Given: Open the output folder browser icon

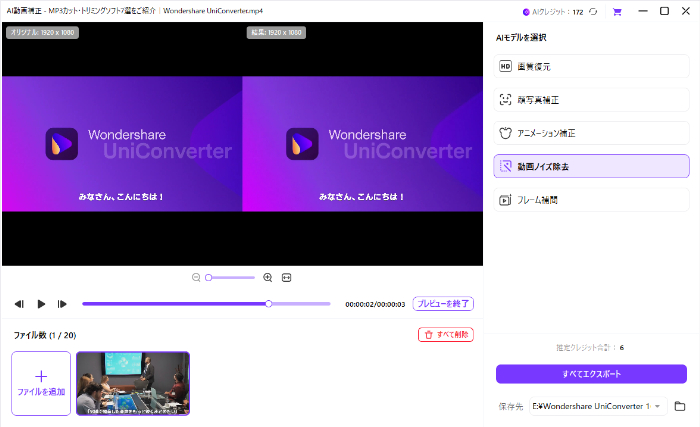Looking at the screenshot, I should click(679, 406).
